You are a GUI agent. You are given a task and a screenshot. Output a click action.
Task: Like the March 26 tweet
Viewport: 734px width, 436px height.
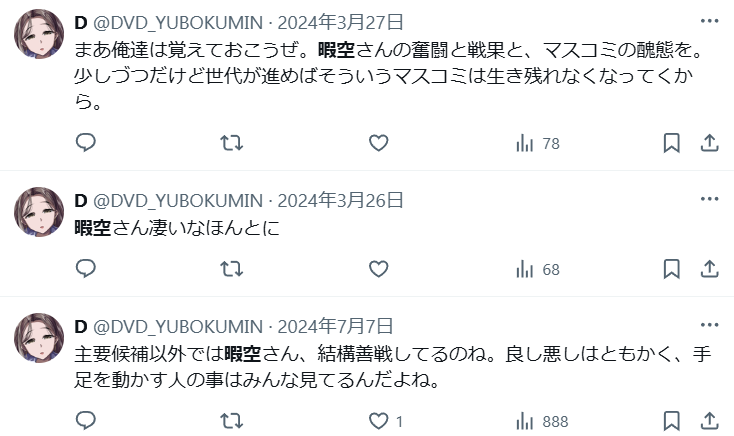[x=378, y=269]
